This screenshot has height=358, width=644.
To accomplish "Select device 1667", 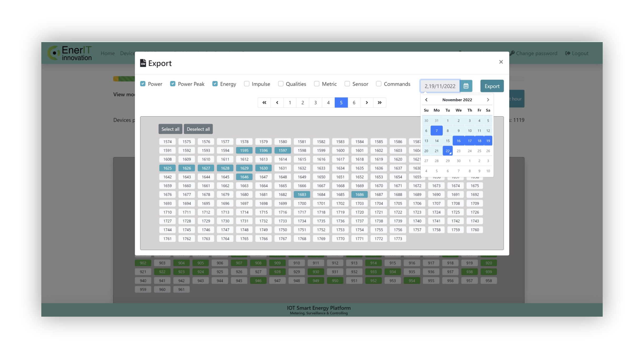I will pyautogui.click(x=321, y=186).
